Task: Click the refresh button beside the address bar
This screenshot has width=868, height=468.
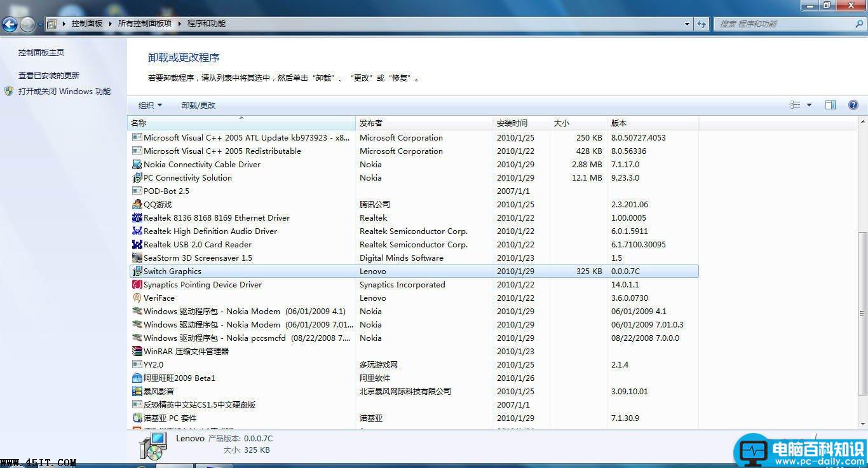Action: click(x=702, y=24)
